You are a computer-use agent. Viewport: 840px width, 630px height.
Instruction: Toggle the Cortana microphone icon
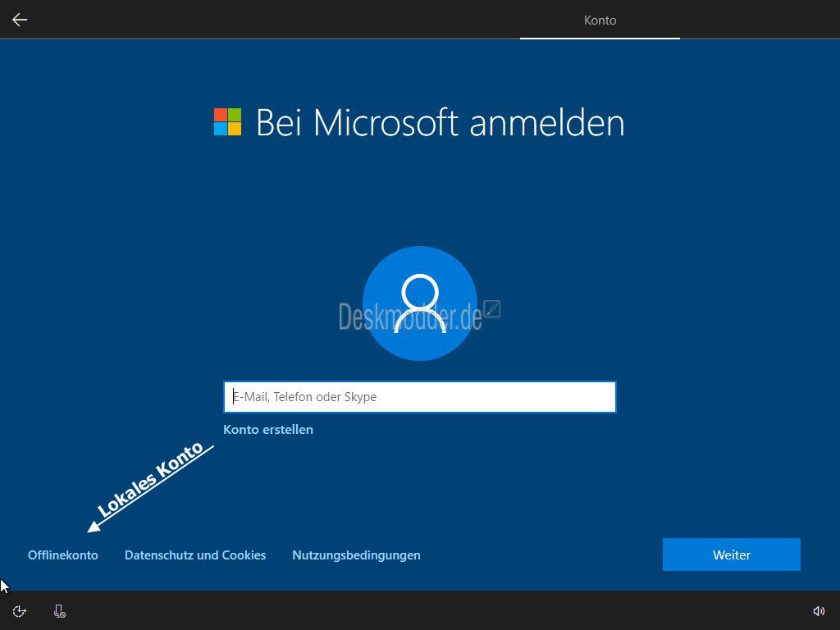tap(60, 611)
